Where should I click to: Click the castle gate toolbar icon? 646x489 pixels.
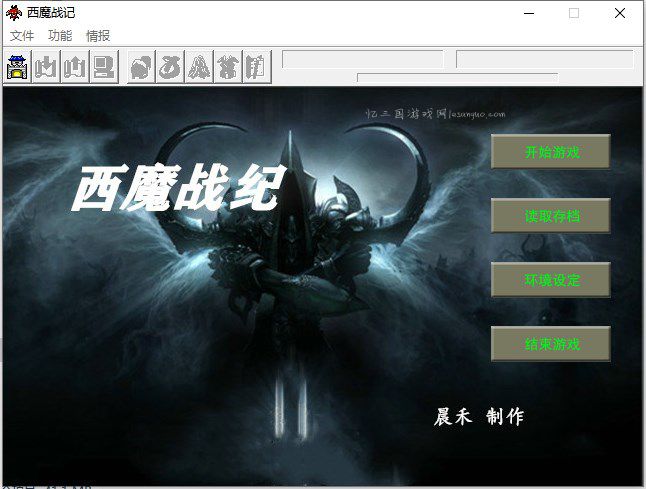pyautogui.click(x=17, y=67)
